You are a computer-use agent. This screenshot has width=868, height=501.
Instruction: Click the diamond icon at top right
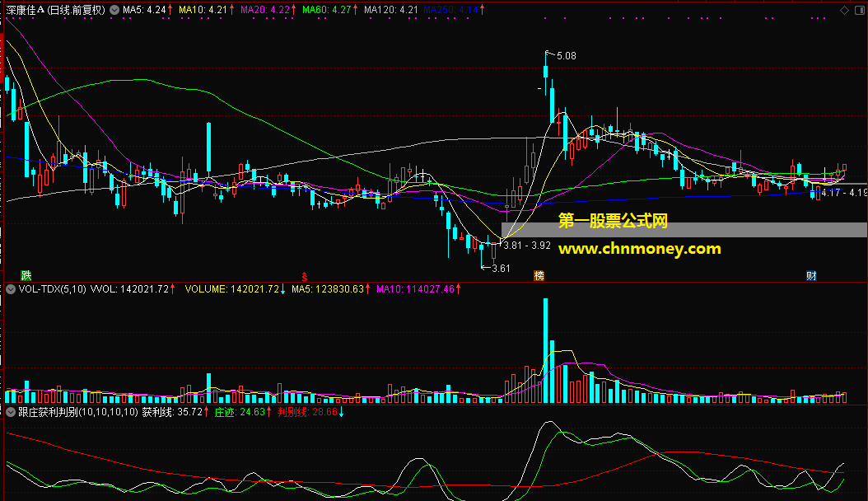(x=844, y=10)
